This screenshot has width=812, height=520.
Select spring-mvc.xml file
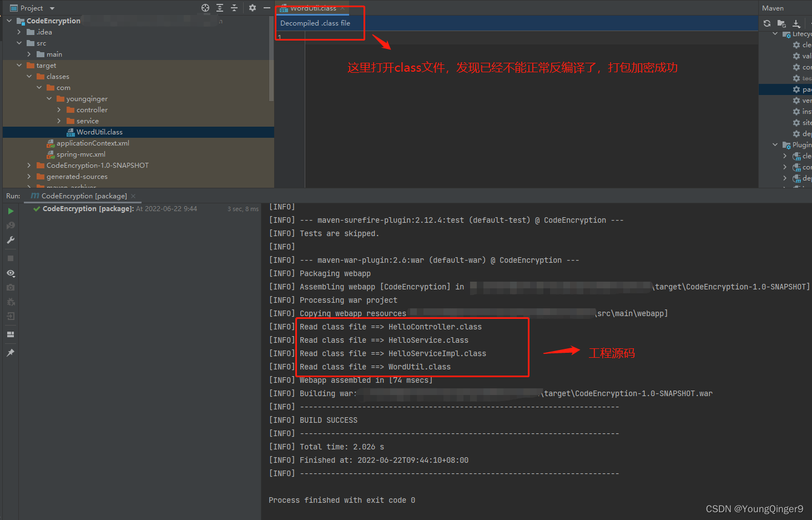tap(138, 154)
